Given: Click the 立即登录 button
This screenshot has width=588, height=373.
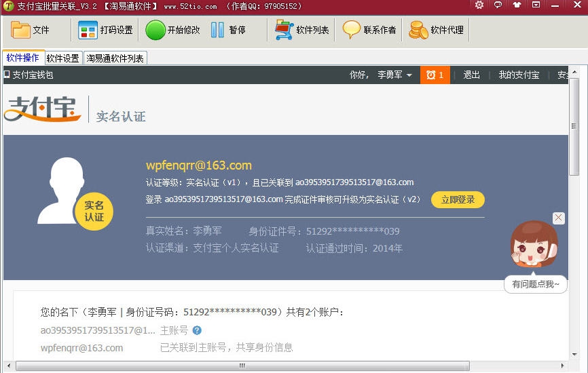Looking at the screenshot, I should (x=458, y=199).
